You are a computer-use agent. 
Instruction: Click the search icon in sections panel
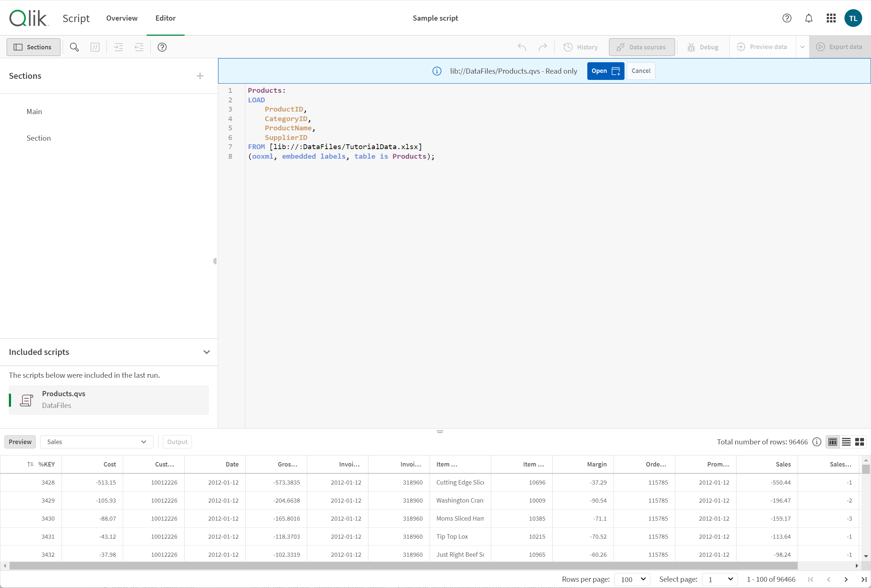(74, 47)
